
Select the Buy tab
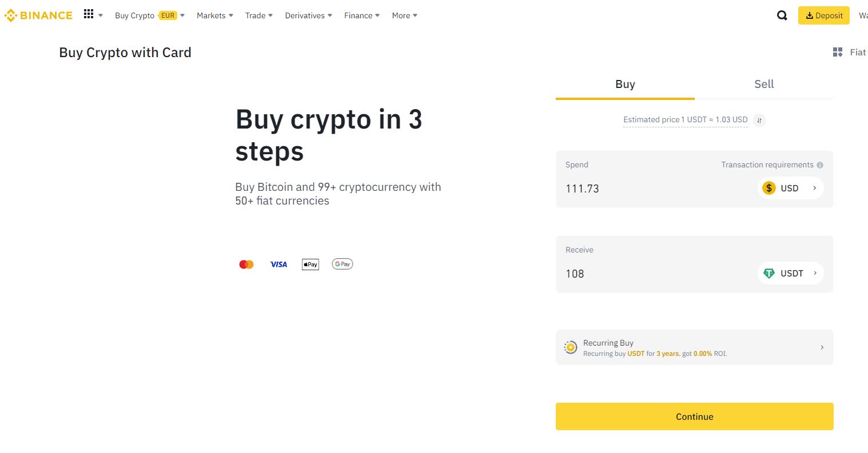tap(625, 85)
